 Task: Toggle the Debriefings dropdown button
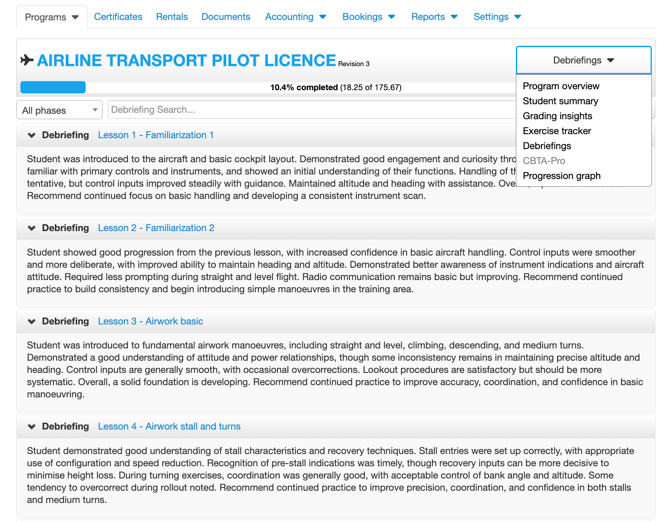[584, 60]
